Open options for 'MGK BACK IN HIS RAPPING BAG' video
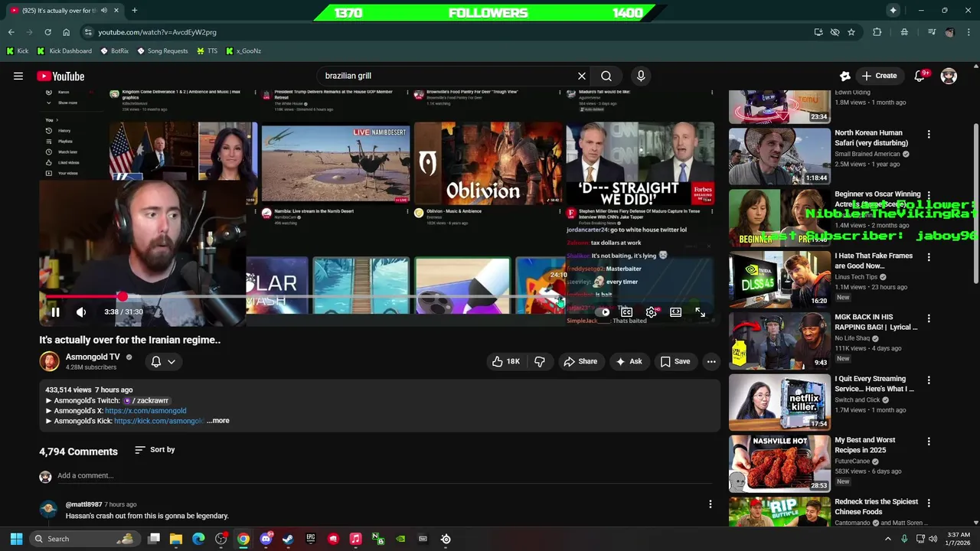Screen dimensions: 980x551 tap(929, 318)
